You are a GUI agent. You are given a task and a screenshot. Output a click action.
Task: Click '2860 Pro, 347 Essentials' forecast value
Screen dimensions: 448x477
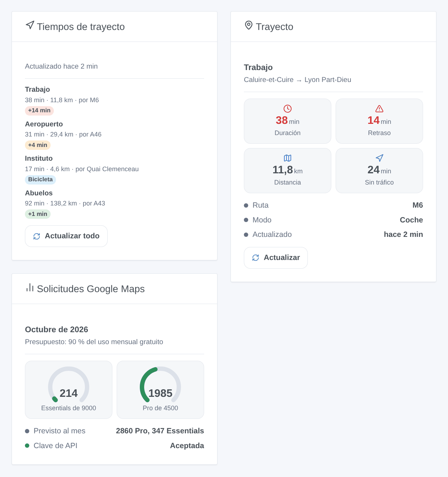[x=160, y=431]
